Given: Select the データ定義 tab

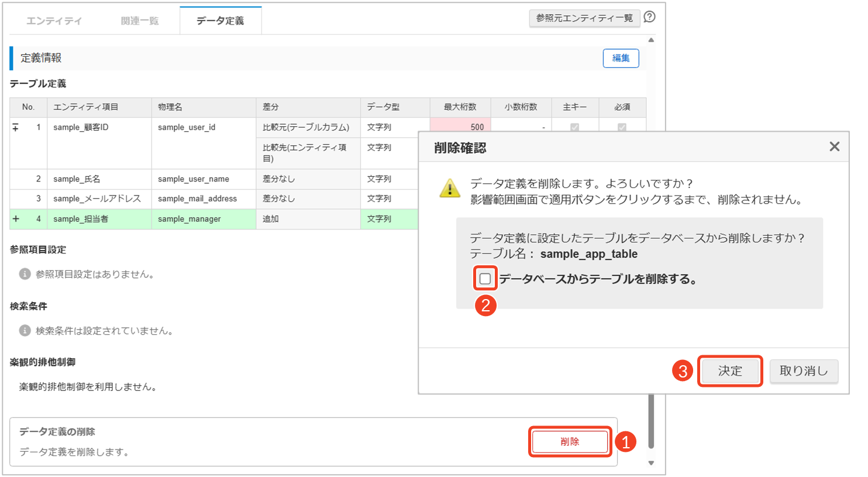Looking at the screenshot, I should (221, 21).
